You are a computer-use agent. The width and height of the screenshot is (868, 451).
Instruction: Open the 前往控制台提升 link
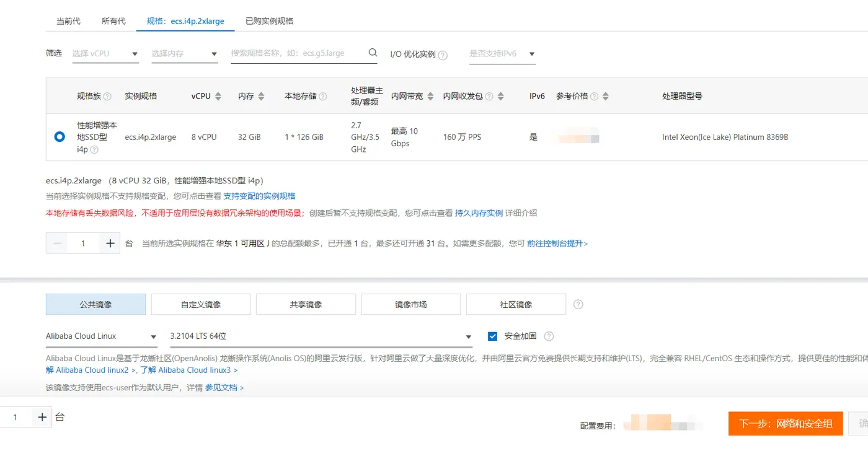click(557, 243)
